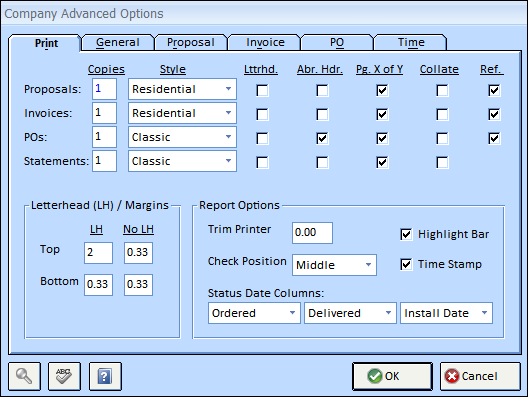Toggle the Time Stamp checkbox
Image resolution: width=528 pixels, height=397 pixels.
coord(406,264)
